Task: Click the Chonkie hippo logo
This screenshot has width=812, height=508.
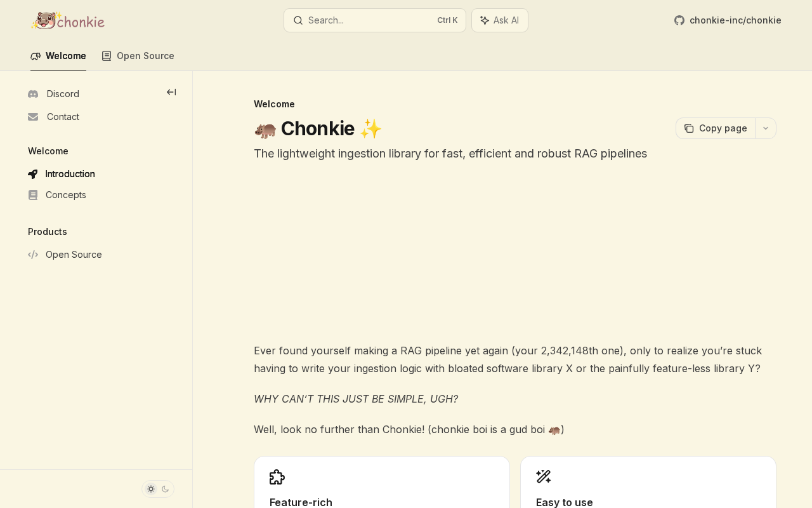Action: coord(67,20)
